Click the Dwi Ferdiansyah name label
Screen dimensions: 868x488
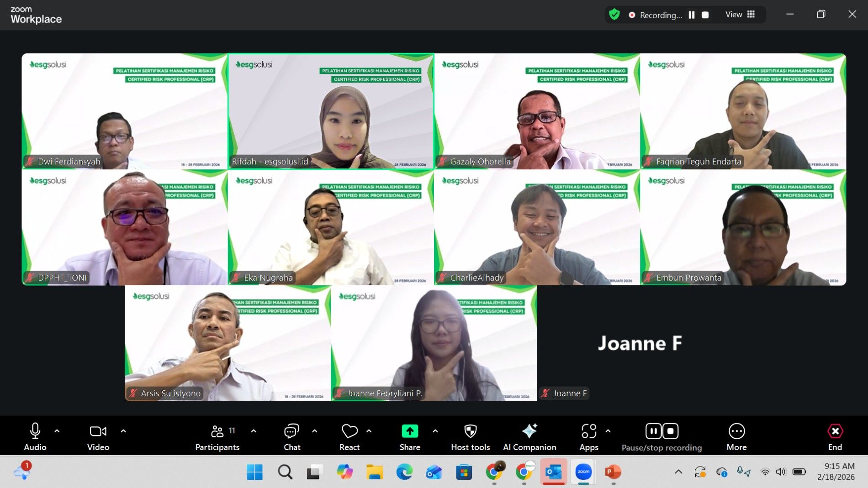click(x=69, y=162)
